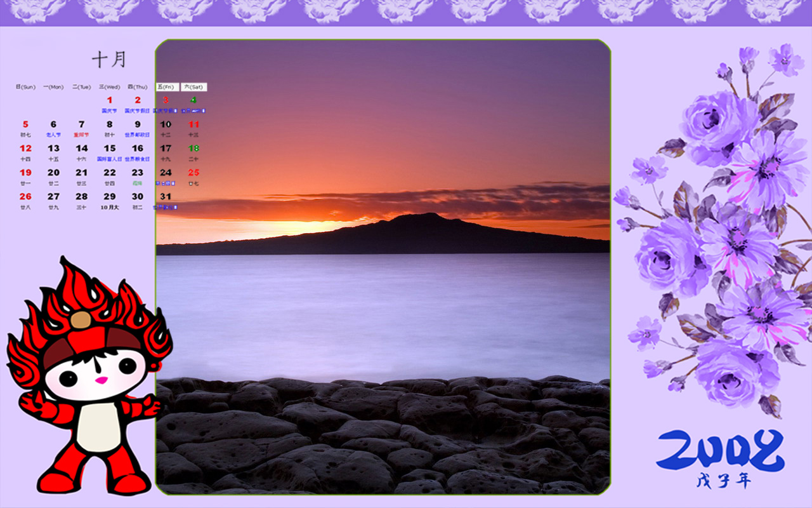The height and width of the screenshot is (508, 812).
Task: Click the 戊子年 text below 2008
Action: [x=723, y=481]
